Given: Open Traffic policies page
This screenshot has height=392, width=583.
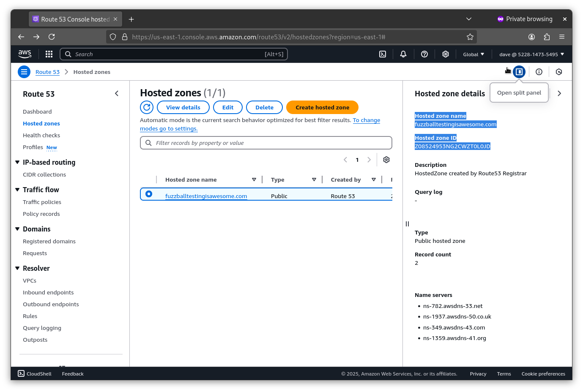Looking at the screenshot, I should coord(42,202).
